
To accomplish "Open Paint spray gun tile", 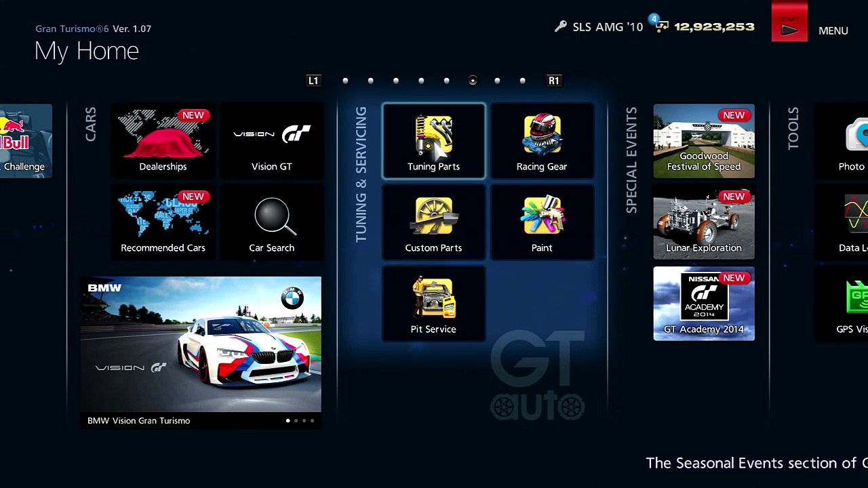I will pyautogui.click(x=542, y=222).
